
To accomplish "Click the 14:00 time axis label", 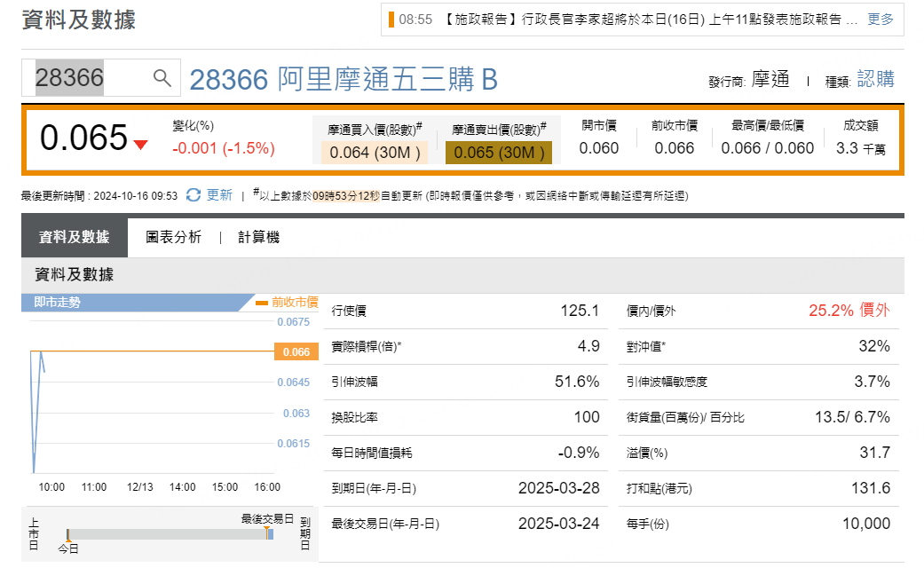I will point(183,487).
